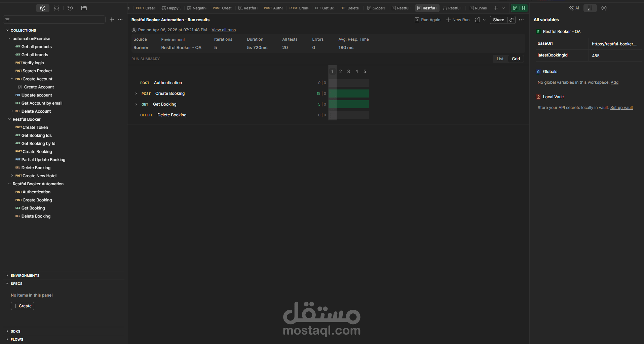Viewport: 644px width, 344px height.
Task: Open the Globals tab
Action: point(376,8)
